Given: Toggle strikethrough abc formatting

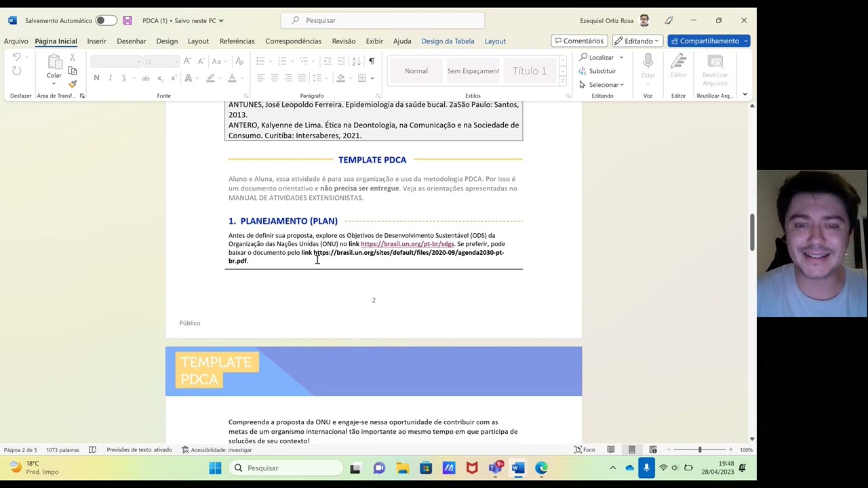Looking at the screenshot, I should pyautogui.click(x=145, y=78).
